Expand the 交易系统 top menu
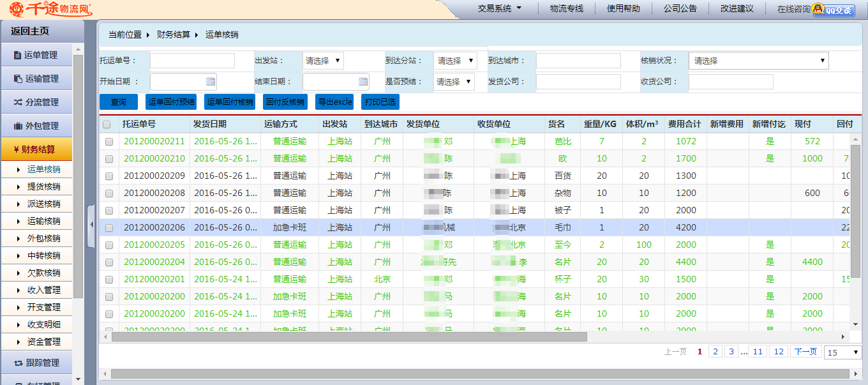This screenshot has height=385, width=868. click(500, 9)
